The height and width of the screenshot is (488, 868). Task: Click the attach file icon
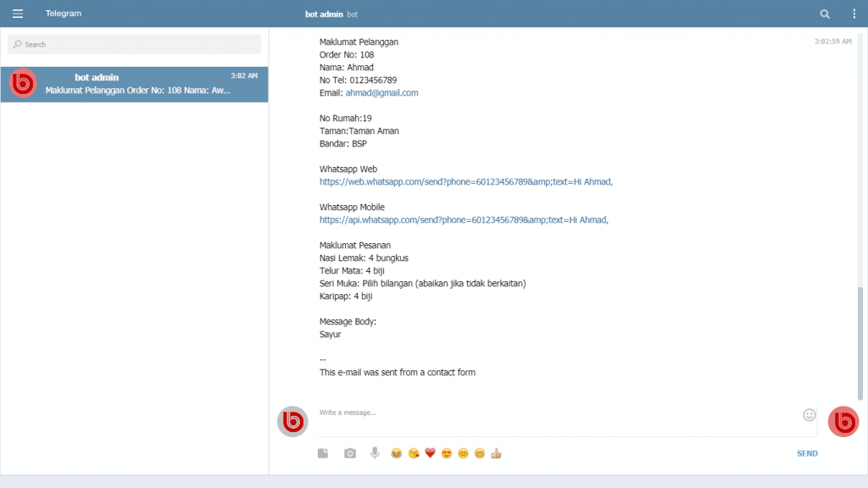pos(323,453)
